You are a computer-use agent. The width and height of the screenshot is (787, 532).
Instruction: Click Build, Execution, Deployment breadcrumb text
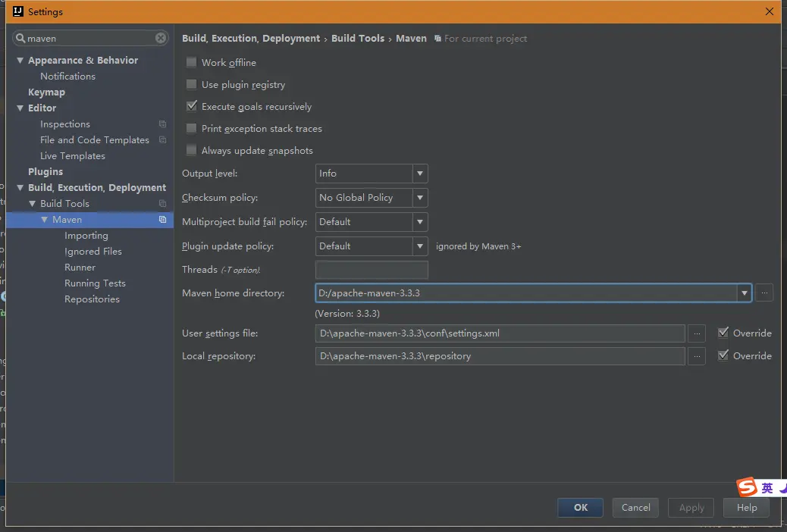(250, 38)
